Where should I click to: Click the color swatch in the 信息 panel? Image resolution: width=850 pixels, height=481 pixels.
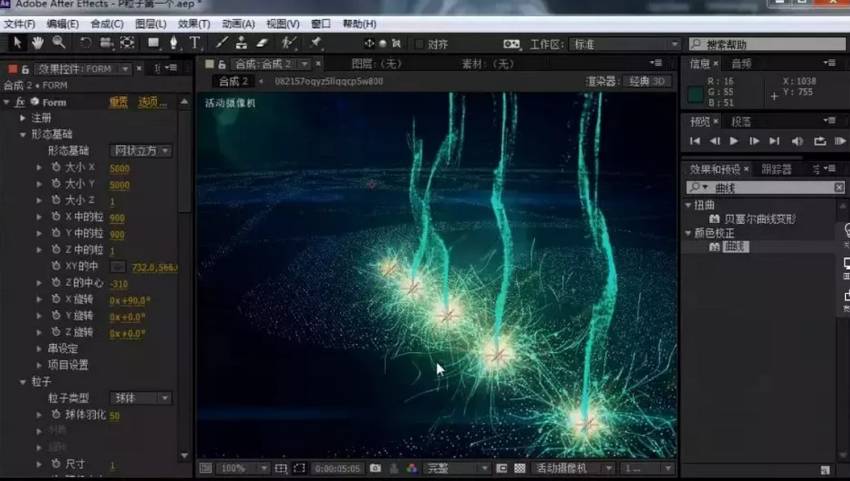(696, 94)
